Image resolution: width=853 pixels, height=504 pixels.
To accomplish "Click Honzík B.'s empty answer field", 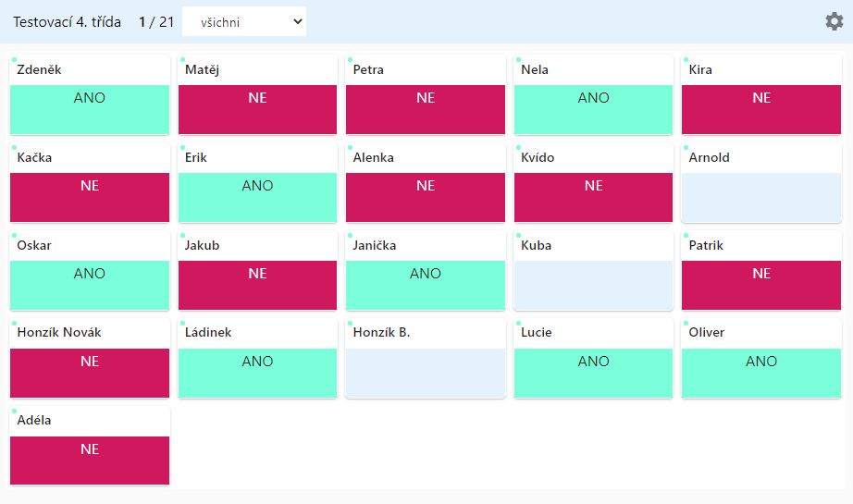I will (426, 373).
